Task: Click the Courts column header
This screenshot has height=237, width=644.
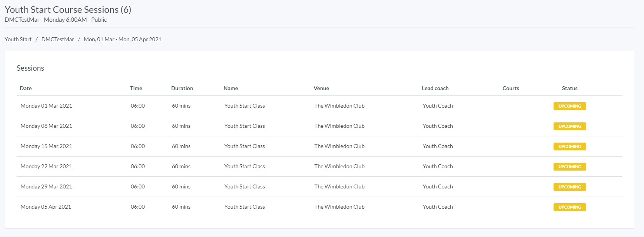Action: click(x=510, y=88)
